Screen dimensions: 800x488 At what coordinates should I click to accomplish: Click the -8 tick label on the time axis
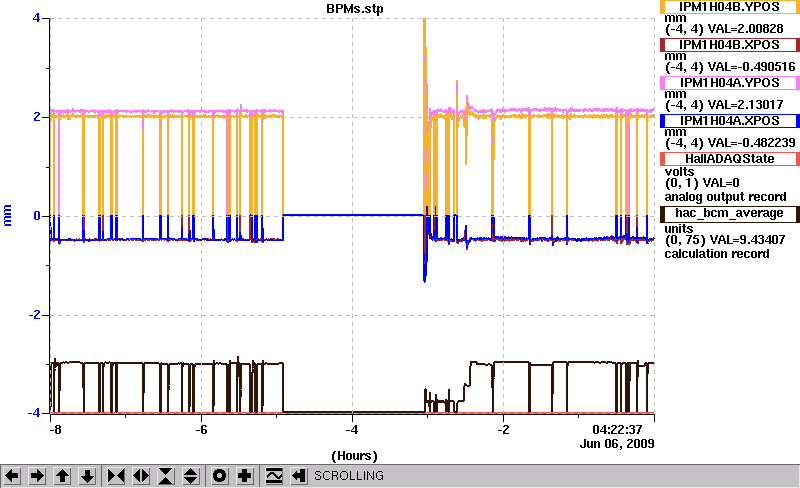pyautogui.click(x=55, y=430)
